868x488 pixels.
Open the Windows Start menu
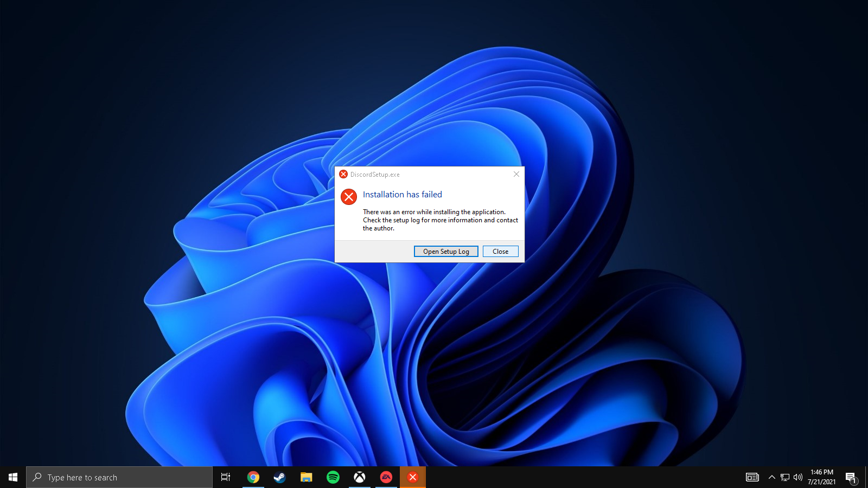click(x=13, y=477)
